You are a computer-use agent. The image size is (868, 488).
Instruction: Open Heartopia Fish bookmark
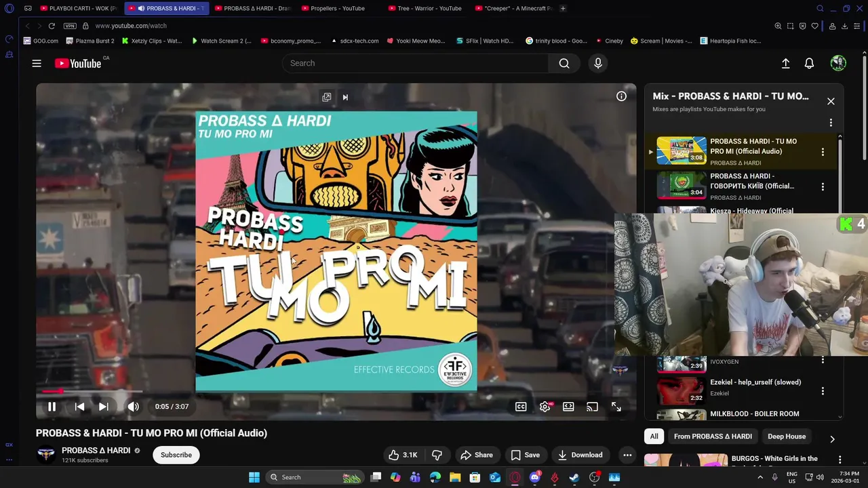[730, 41]
